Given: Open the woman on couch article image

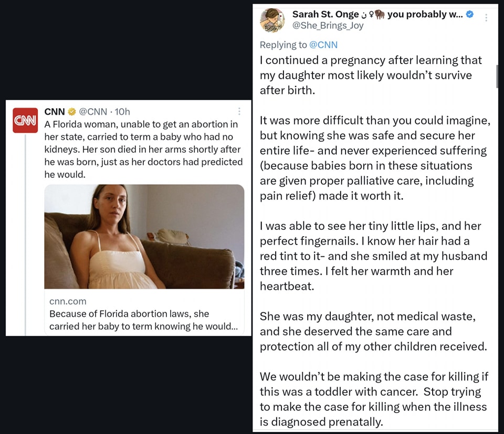Looking at the screenshot, I should pyautogui.click(x=144, y=236).
